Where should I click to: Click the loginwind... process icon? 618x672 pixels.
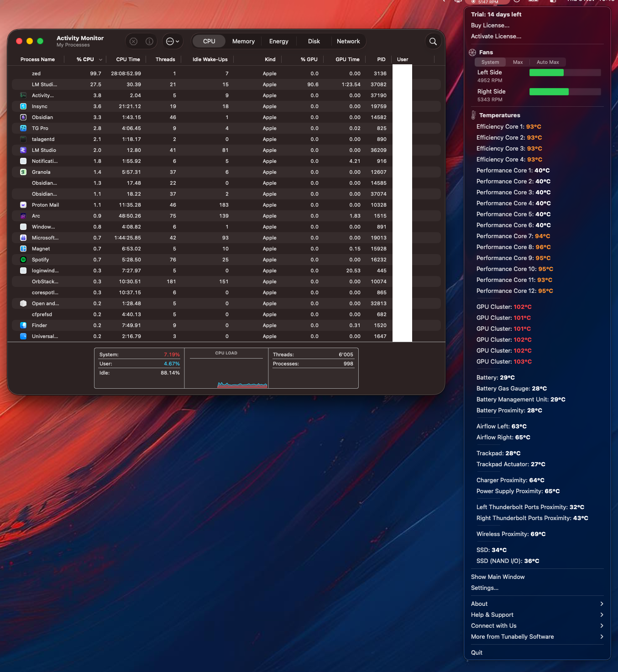coord(23,271)
